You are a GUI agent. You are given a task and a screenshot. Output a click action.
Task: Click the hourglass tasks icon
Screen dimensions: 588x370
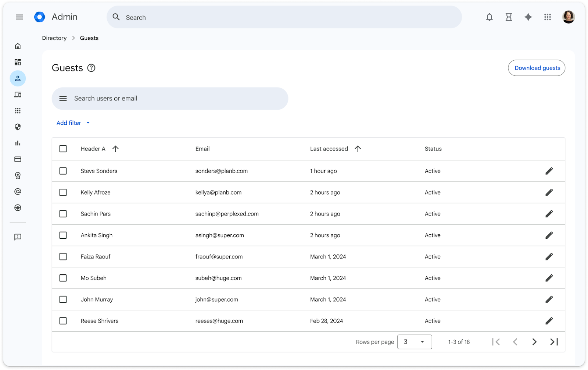(x=509, y=17)
